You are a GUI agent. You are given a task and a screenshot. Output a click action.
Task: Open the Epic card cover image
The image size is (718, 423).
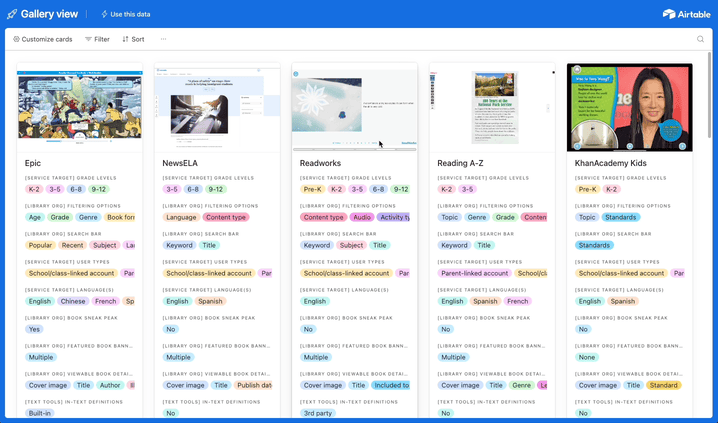click(80, 108)
